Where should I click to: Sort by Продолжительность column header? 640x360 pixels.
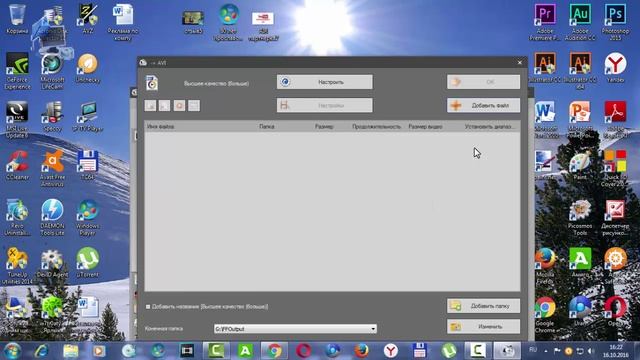click(x=376, y=127)
